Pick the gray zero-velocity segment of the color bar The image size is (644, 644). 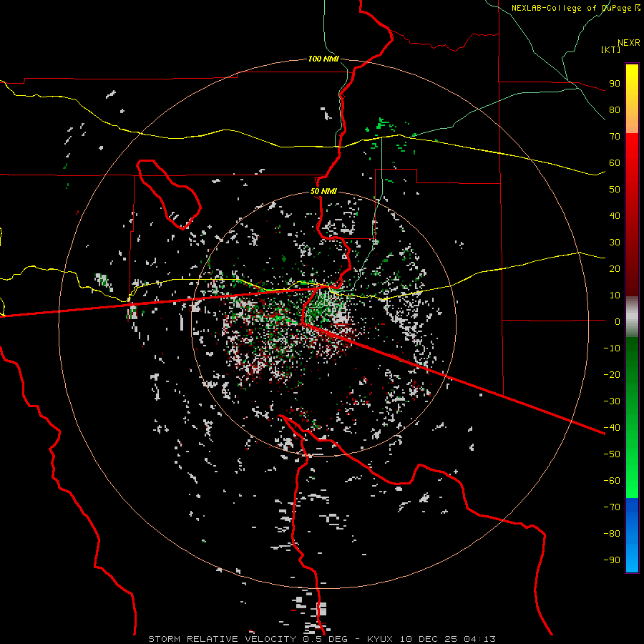632,316
